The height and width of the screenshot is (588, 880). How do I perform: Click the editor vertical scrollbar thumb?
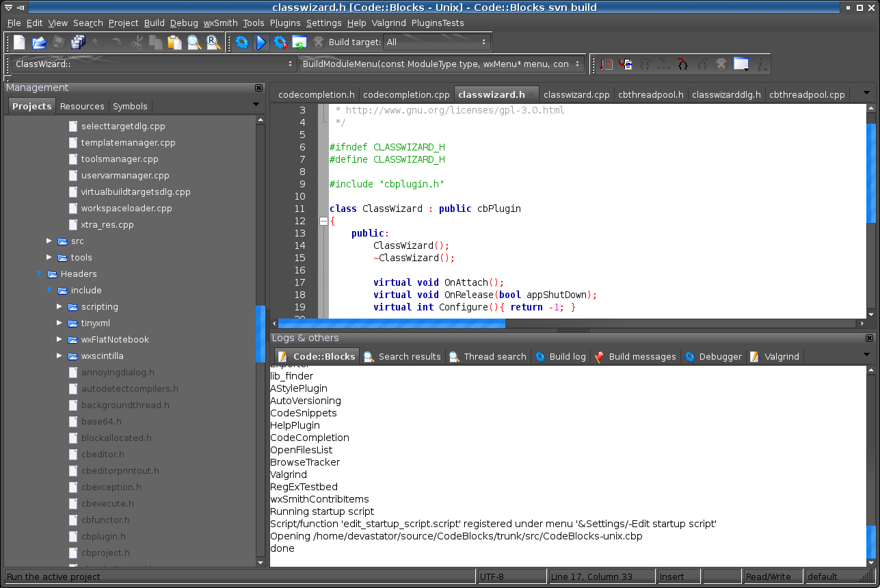click(870, 174)
